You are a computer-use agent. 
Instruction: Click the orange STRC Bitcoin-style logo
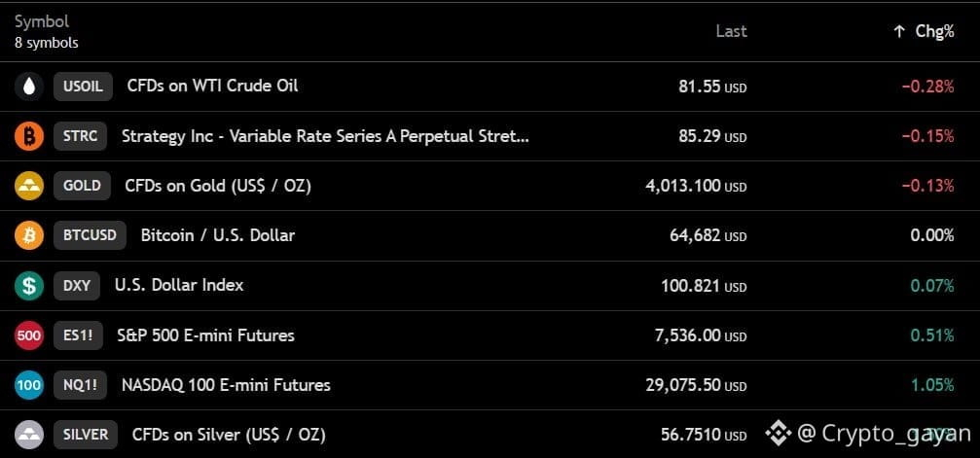click(29, 136)
